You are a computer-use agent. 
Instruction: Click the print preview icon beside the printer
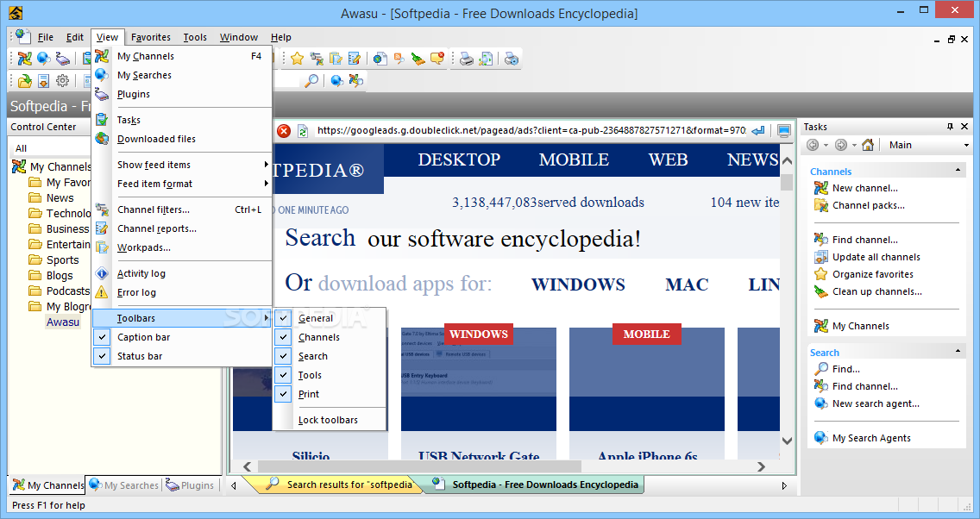click(486, 59)
